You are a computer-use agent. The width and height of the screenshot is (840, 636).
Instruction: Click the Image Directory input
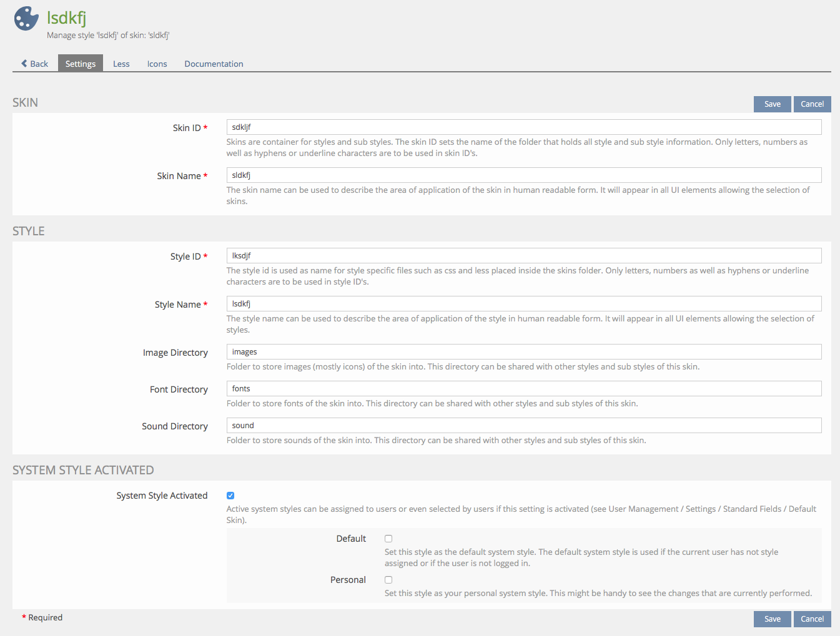523,352
